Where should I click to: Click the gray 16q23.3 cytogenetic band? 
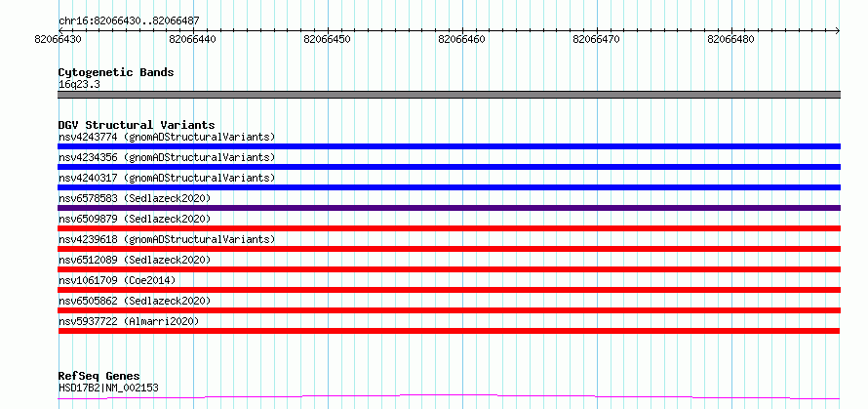449,95
